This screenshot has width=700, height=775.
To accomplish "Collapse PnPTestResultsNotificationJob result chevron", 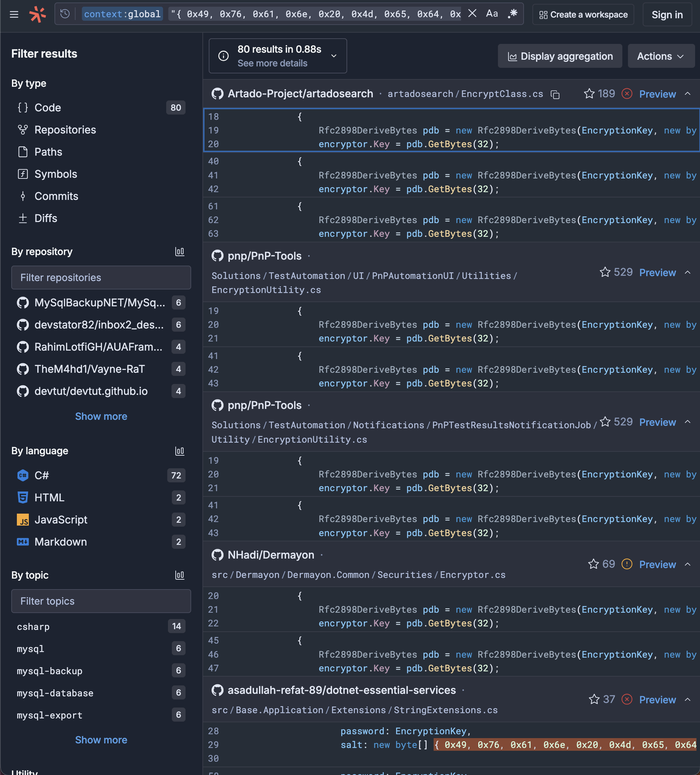I will click(687, 422).
